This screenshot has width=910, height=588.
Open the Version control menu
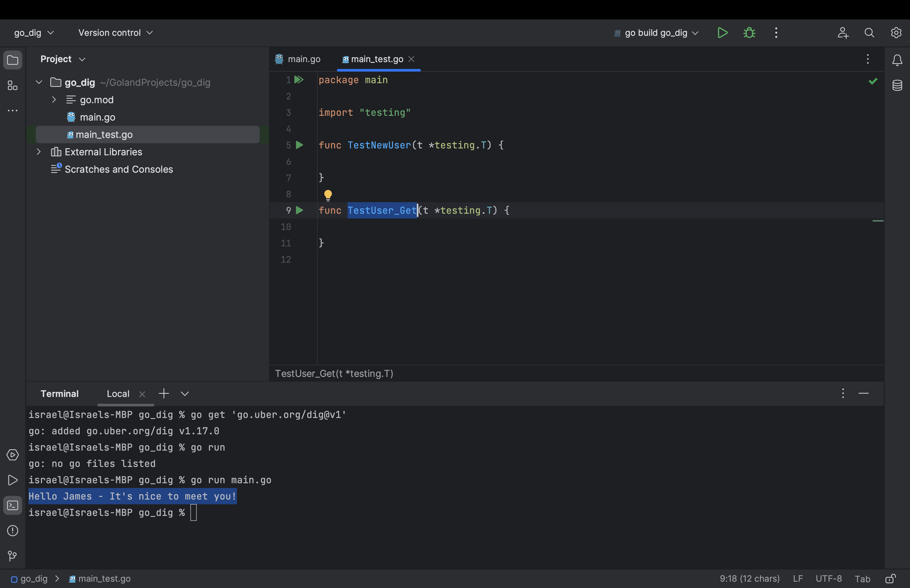(x=115, y=32)
